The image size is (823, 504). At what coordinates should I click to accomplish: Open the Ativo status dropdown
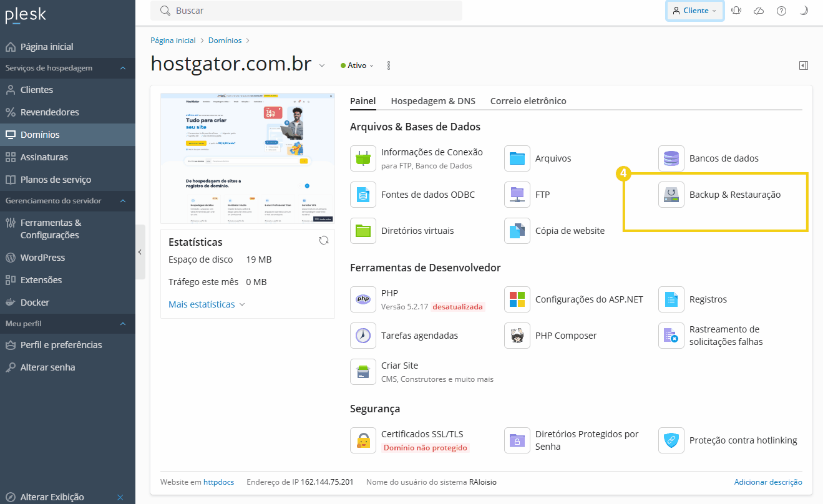pyautogui.click(x=357, y=65)
